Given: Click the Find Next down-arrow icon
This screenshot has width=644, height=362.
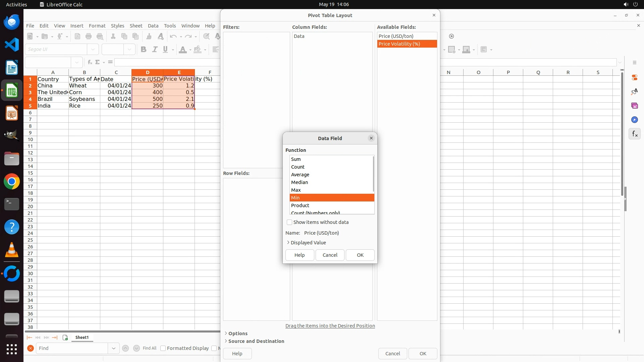Looking at the screenshot, I should tap(137, 348).
